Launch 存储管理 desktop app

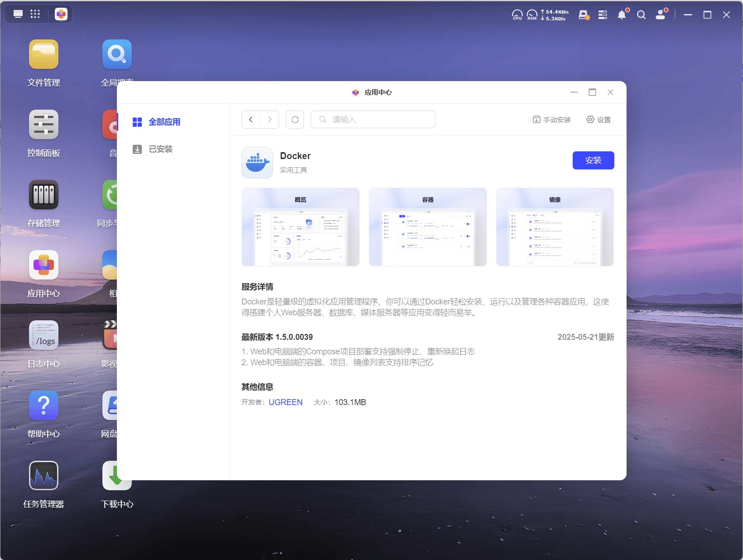tap(43, 195)
